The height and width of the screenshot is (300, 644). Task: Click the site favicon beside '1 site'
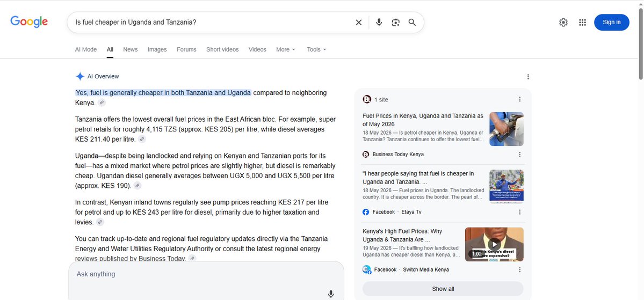tap(367, 99)
